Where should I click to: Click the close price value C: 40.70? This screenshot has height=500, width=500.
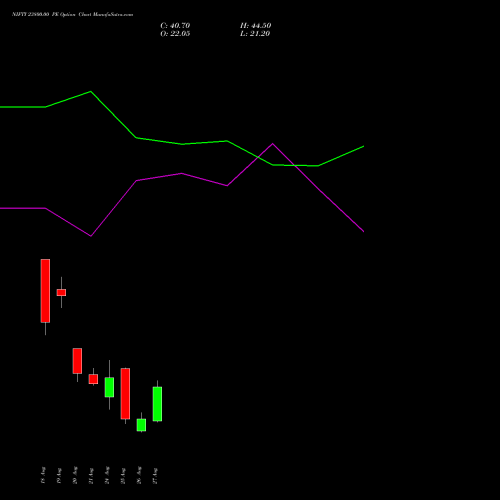(175, 26)
